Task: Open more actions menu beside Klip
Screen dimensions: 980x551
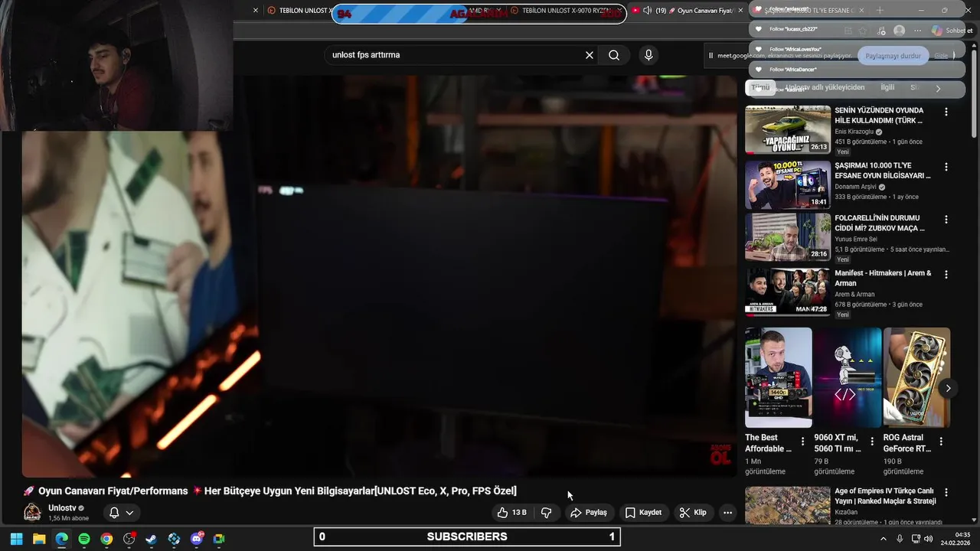Action: pyautogui.click(x=727, y=513)
